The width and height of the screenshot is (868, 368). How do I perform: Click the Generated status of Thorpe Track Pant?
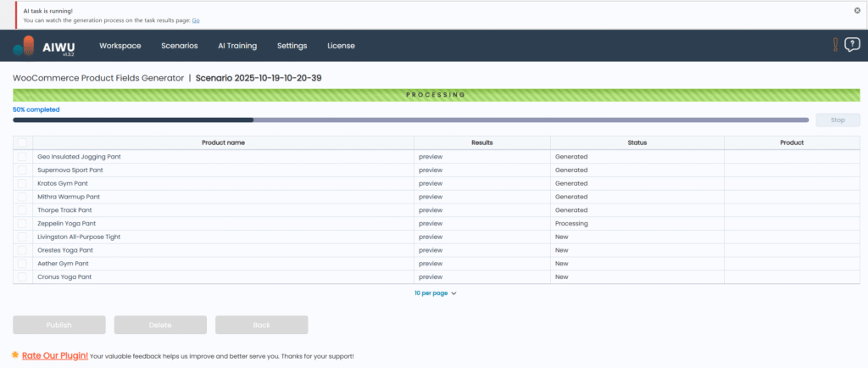click(571, 210)
